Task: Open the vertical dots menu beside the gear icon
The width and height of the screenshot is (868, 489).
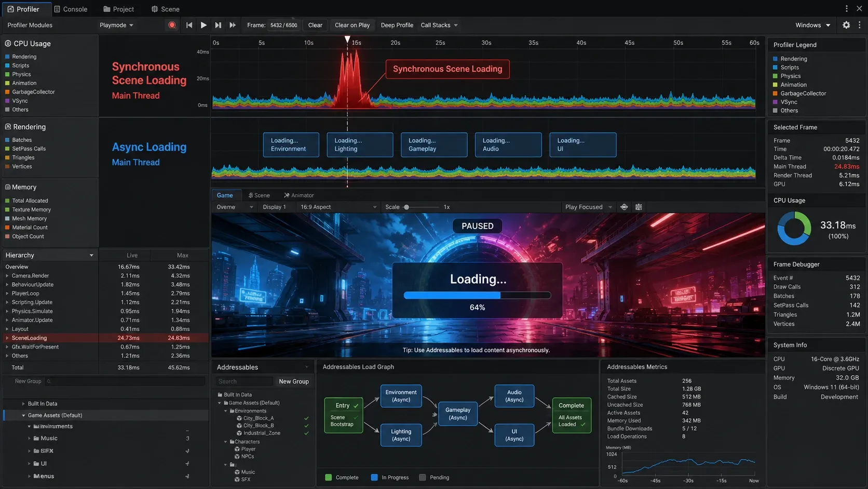Action: tap(859, 25)
